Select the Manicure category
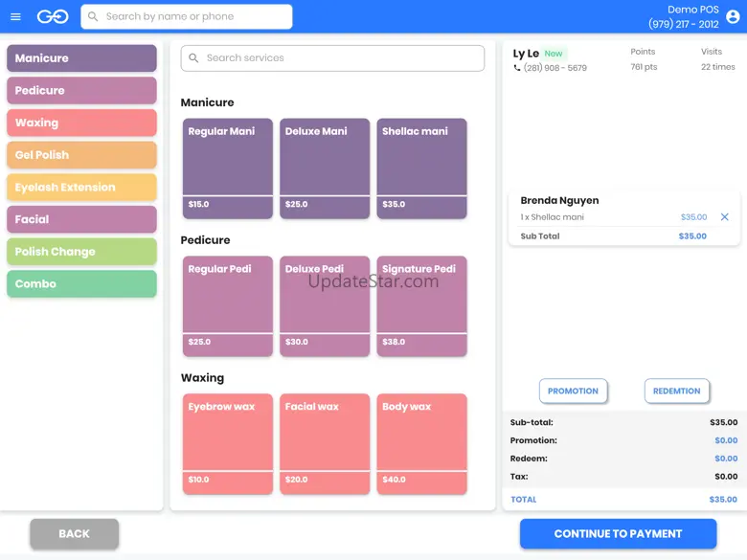 click(x=81, y=58)
